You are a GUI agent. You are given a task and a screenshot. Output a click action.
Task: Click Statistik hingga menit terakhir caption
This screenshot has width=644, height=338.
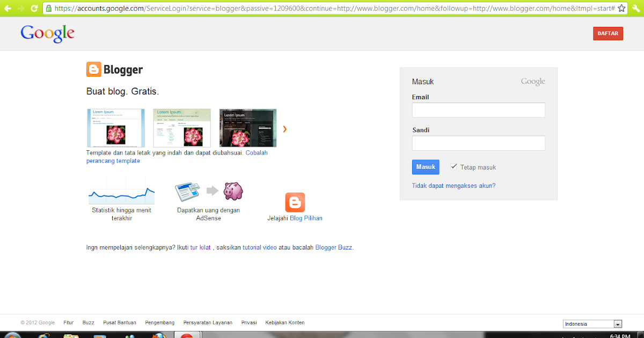click(x=122, y=214)
